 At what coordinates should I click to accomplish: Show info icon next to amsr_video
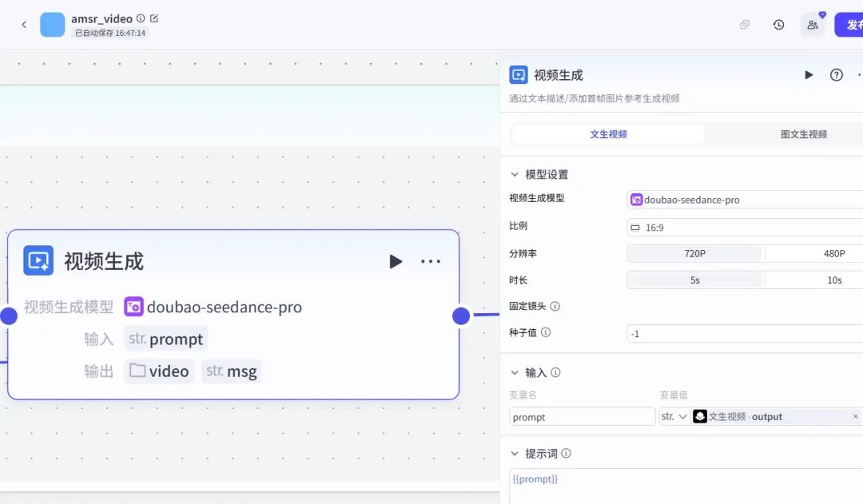(x=141, y=18)
